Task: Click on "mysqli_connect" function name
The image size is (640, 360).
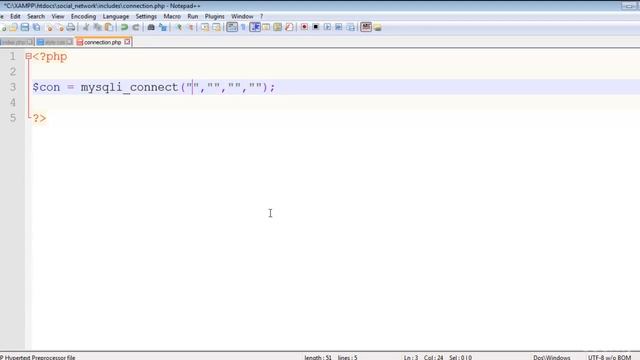Action: pyautogui.click(x=129, y=87)
